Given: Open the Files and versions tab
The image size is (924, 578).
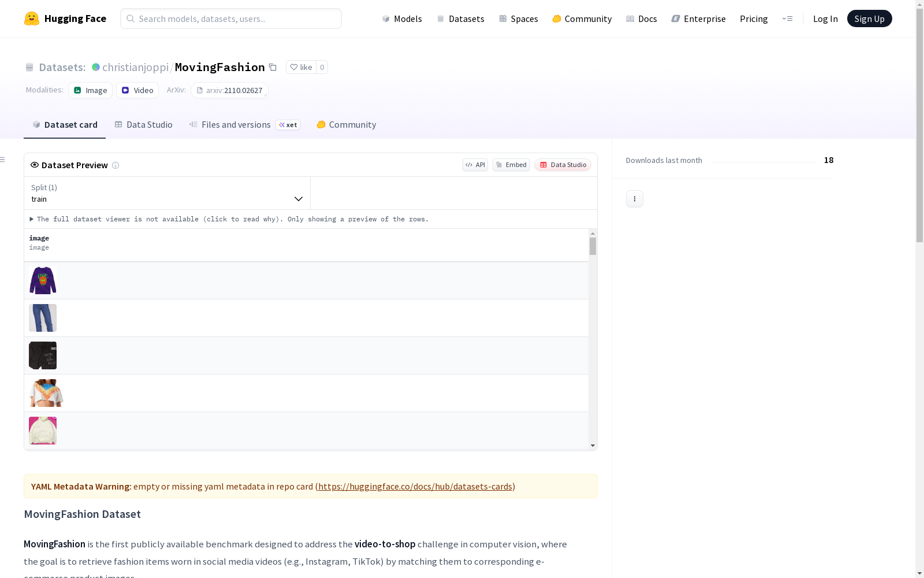Looking at the screenshot, I should 244,125.
